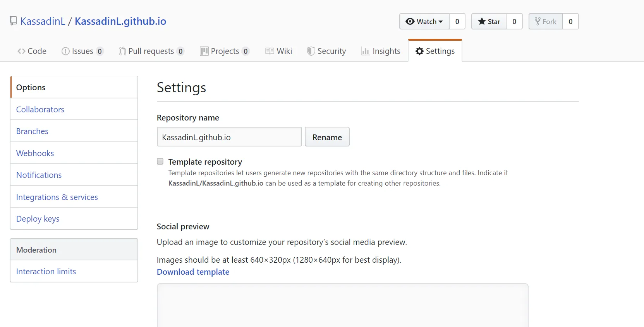This screenshot has width=644, height=327.
Task: View the watchers count next to Watch
Action: point(457,22)
